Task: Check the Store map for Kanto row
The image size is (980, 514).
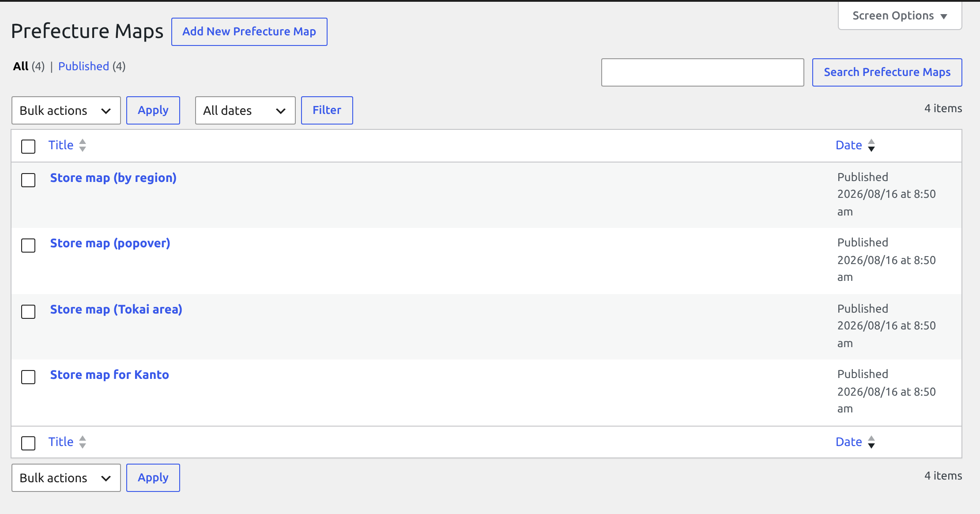Action: click(28, 377)
